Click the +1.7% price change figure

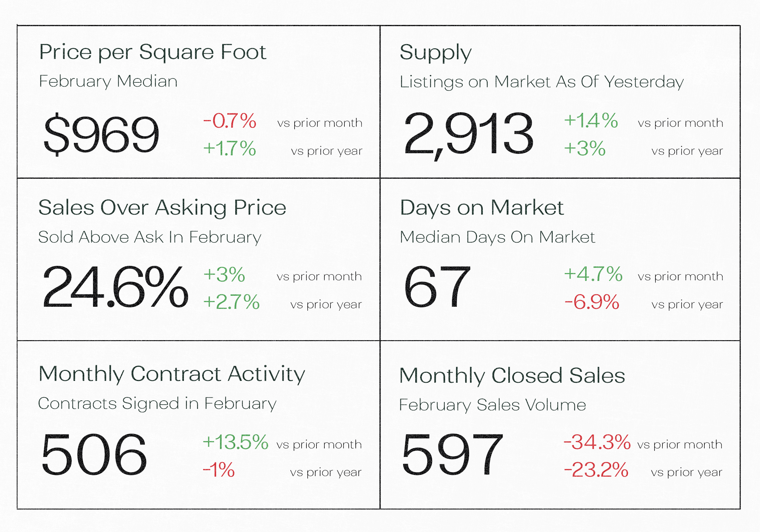click(x=230, y=148)
